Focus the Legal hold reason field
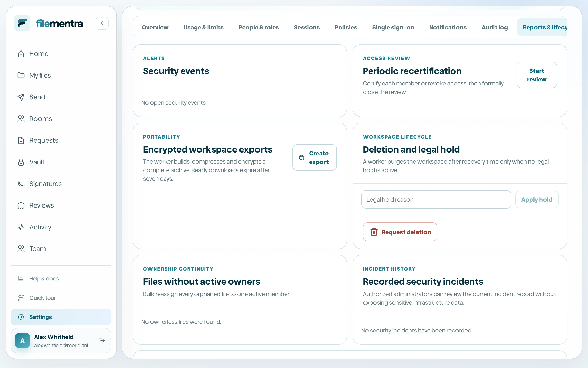The image size is (588, 368). 436,199
